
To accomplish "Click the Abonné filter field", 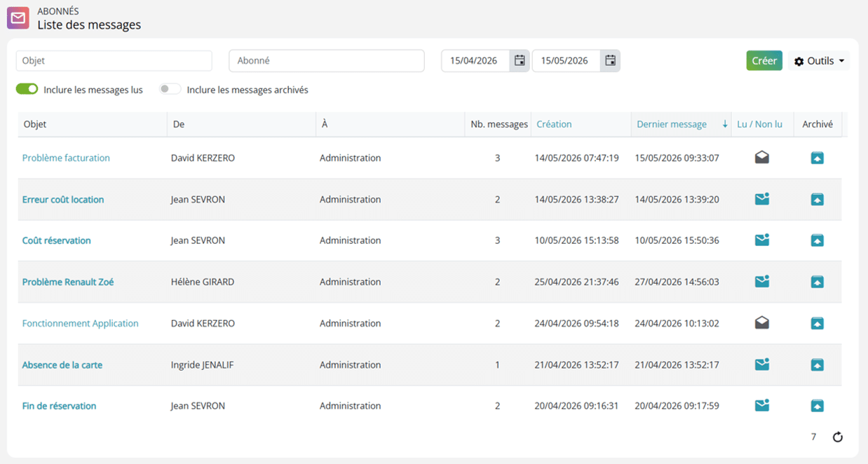I will tap(327, 61).
